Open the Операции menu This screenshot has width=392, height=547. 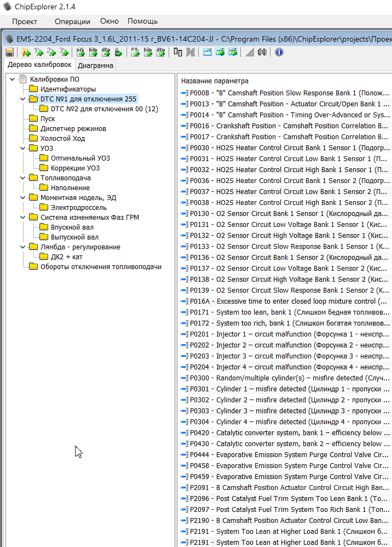[x=72, y=21]
